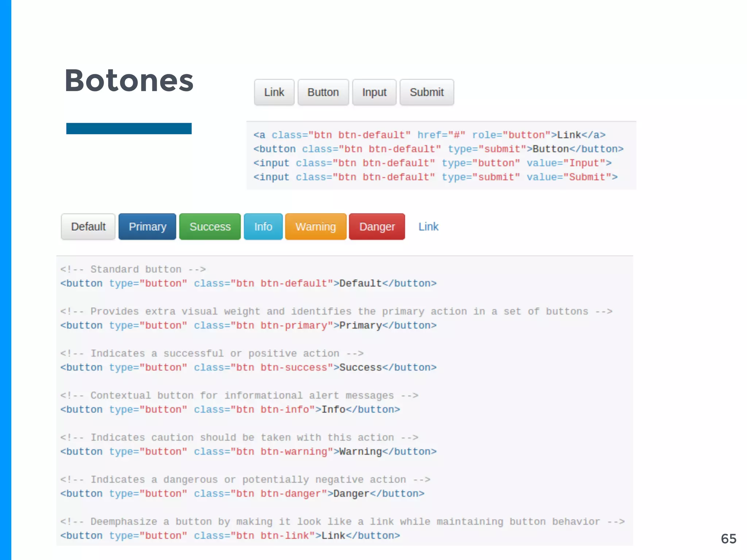Click the code line ending with Link</a>
The width and height of the screenshot is (747, 560).
point(430,135)
